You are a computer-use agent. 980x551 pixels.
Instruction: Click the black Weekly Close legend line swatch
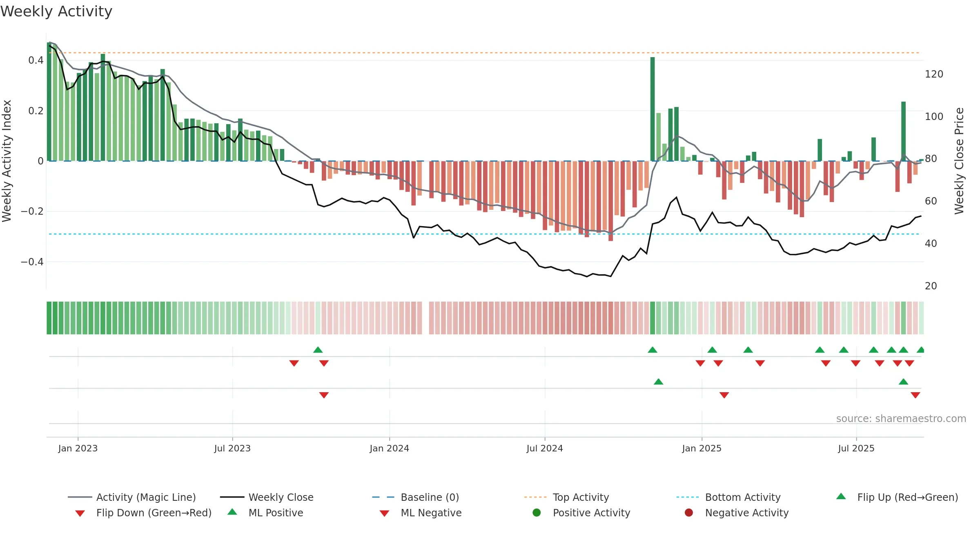tap(232, 497)
